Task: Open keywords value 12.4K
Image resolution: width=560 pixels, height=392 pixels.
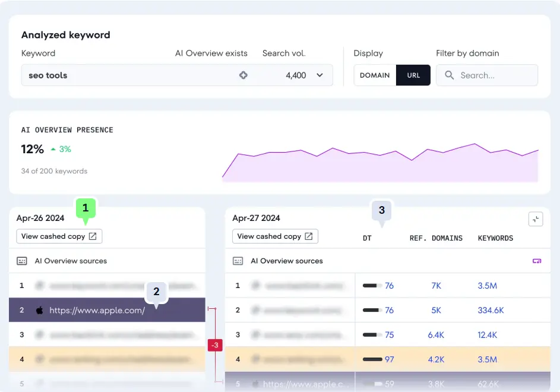Action: pyautogui.click(x=487, y=335)
